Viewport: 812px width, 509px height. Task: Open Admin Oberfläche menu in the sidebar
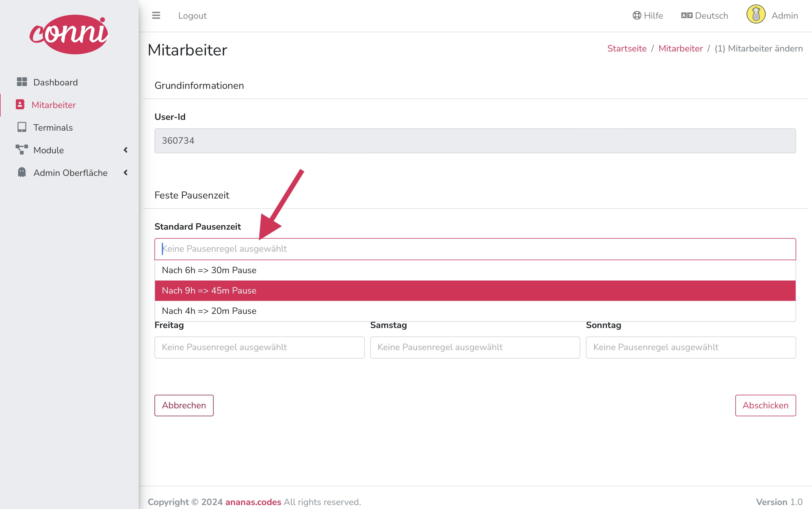[x=70, y=173]
